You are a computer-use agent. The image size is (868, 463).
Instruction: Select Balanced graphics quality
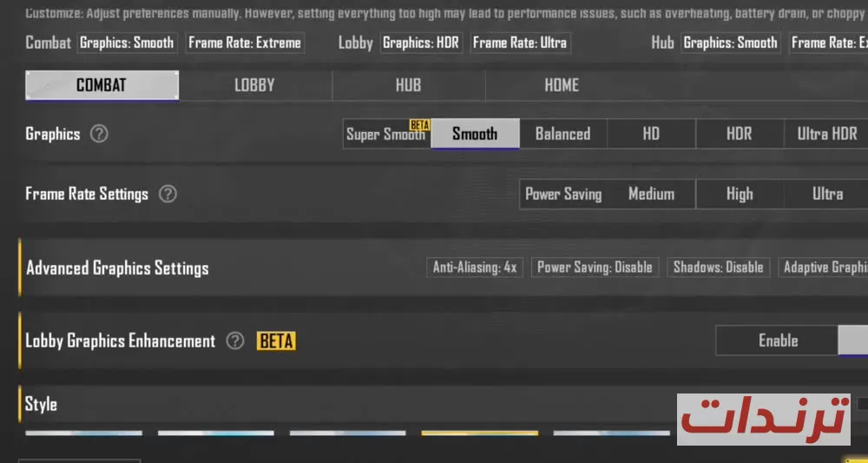point(563,134)
